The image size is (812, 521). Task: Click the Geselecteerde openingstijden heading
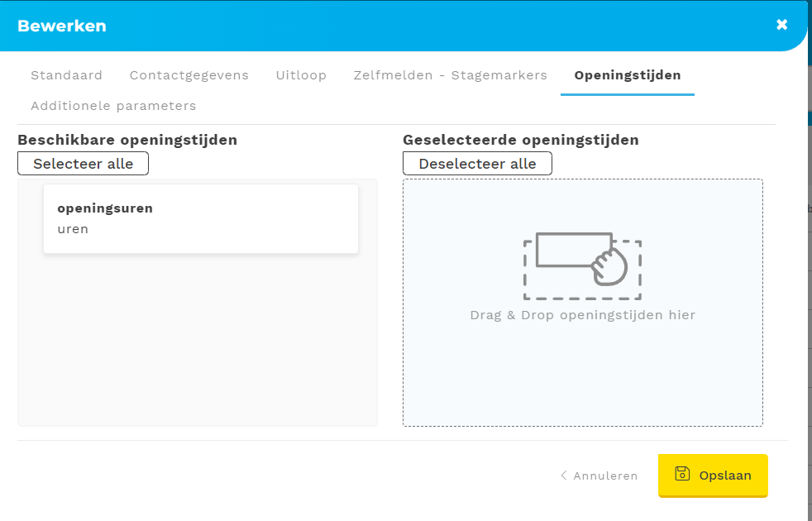520,140
